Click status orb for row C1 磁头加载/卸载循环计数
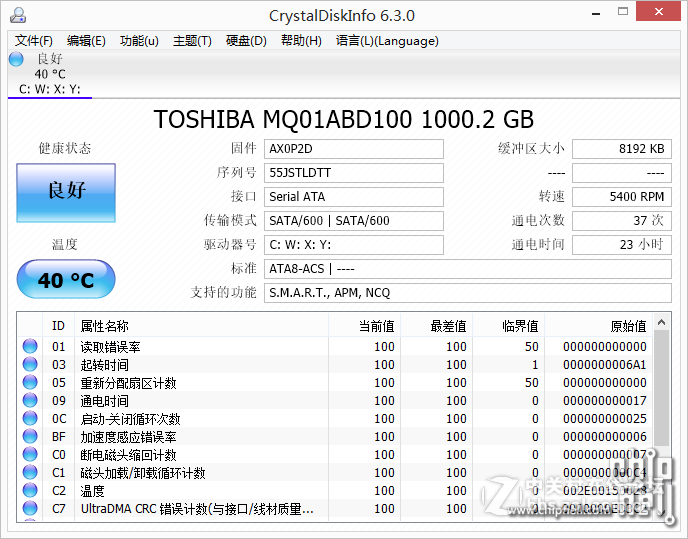This screenshot has height=539, width=688. click(x=30, y=472)
